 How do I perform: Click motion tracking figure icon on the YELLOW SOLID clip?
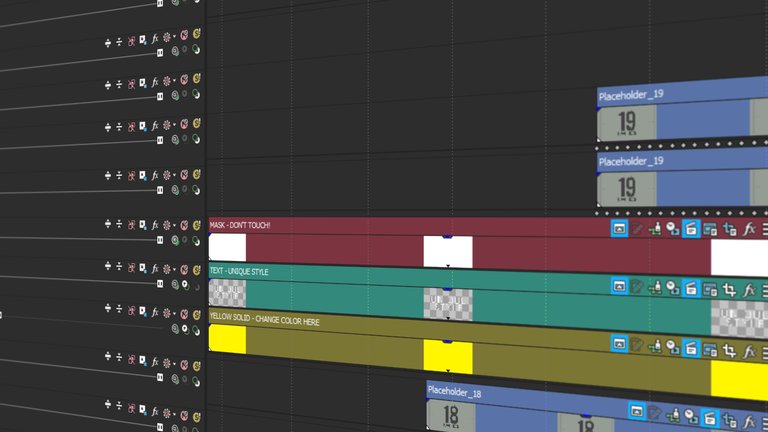tap(655, 346)
